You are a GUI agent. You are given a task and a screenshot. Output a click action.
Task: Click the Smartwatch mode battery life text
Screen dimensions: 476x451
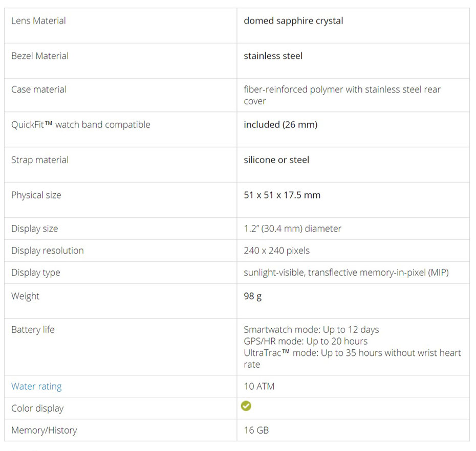[311, 330]
